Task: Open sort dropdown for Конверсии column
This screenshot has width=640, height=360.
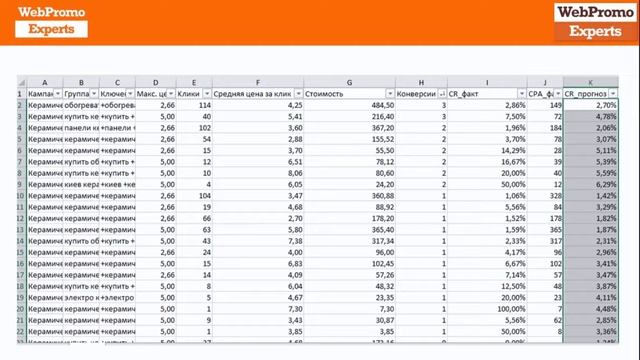Action: (x=442, y=94)
